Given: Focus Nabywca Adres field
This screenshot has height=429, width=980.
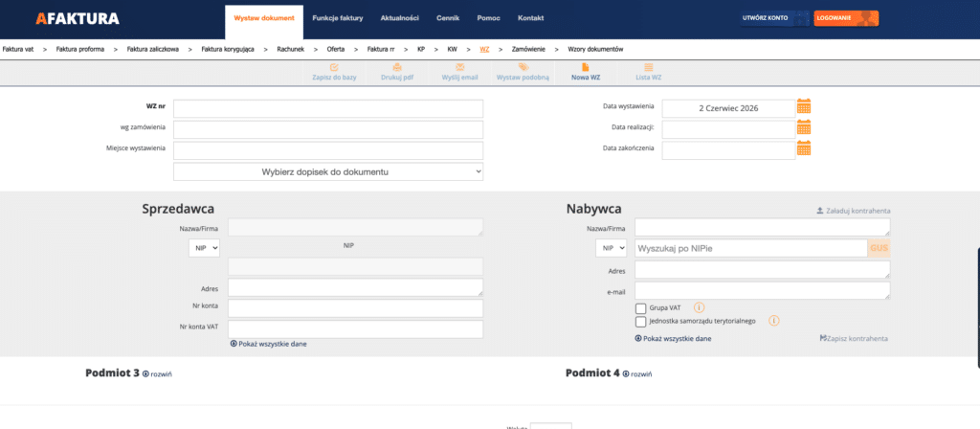Looking at the screenshot, I should click(x=763, y=269).
